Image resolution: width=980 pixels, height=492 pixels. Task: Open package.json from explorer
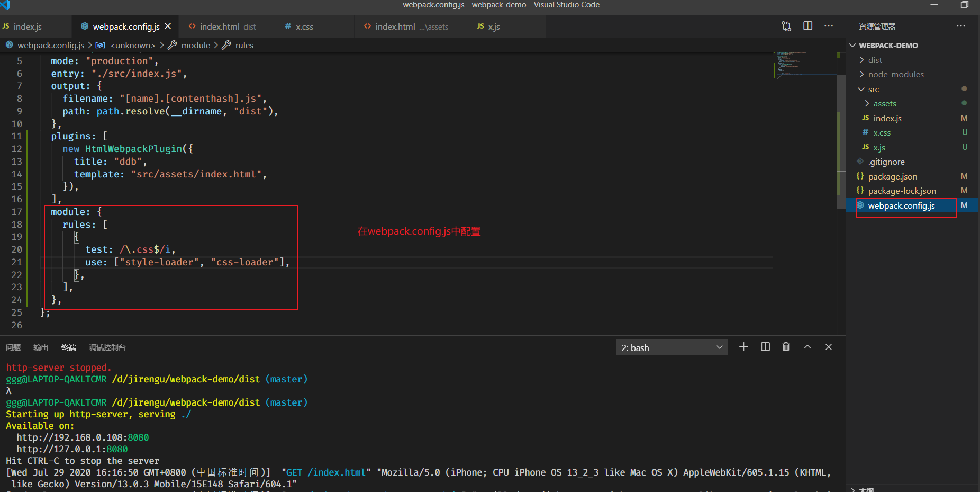point(892,177)
